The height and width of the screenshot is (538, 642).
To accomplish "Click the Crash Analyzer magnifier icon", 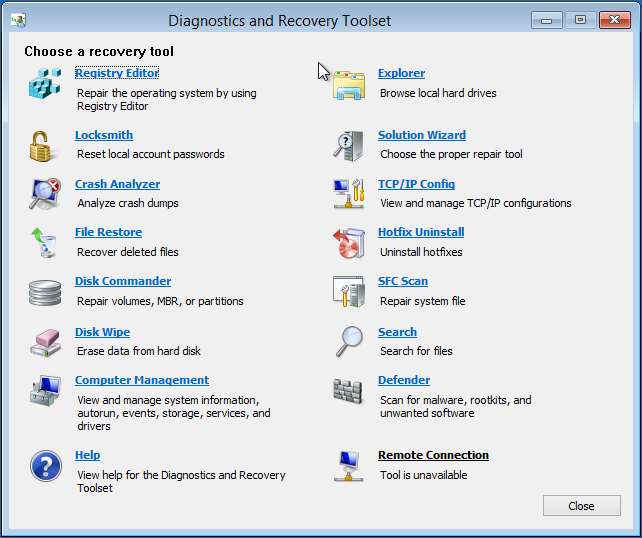I will (45, 194).
